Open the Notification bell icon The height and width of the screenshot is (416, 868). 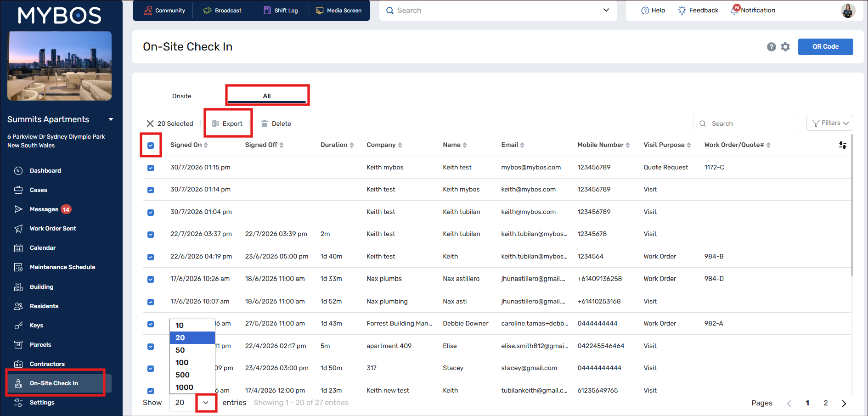(x=735, y=10)
